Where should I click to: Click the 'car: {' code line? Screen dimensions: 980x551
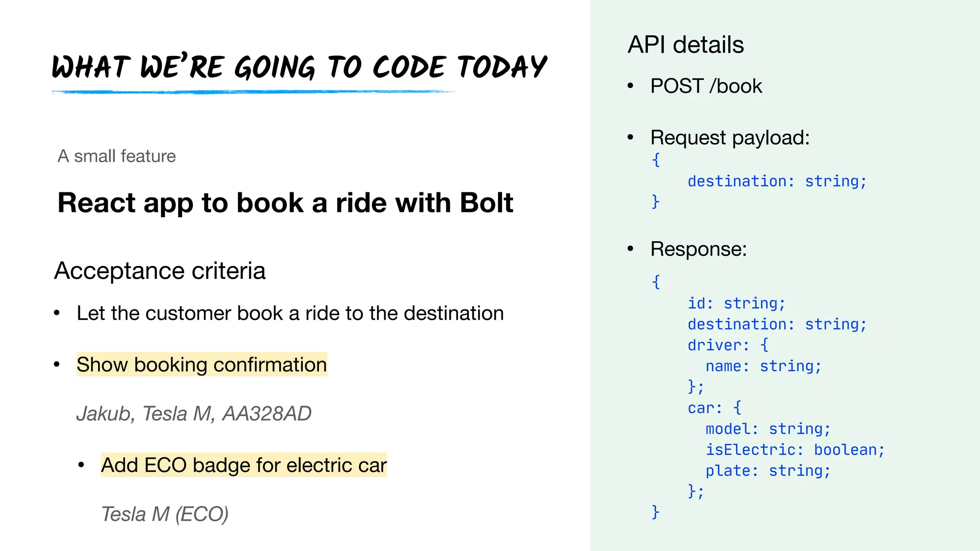714,408
